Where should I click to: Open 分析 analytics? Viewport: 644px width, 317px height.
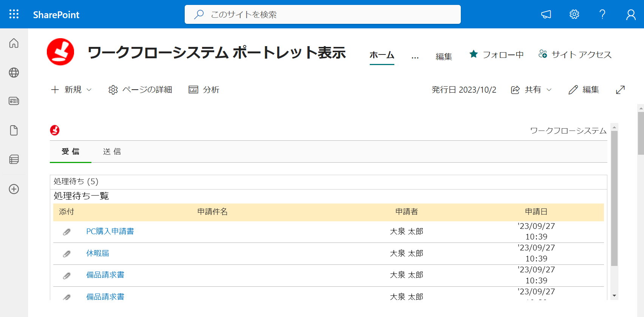pos(204,90)
